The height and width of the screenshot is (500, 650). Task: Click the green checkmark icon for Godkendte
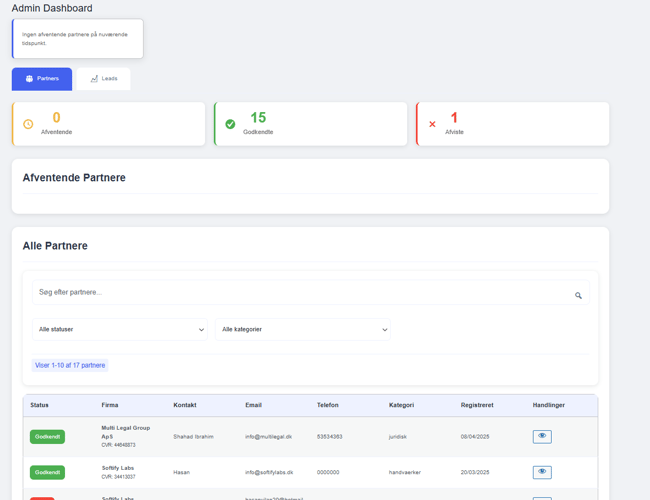tap(230, 124)
